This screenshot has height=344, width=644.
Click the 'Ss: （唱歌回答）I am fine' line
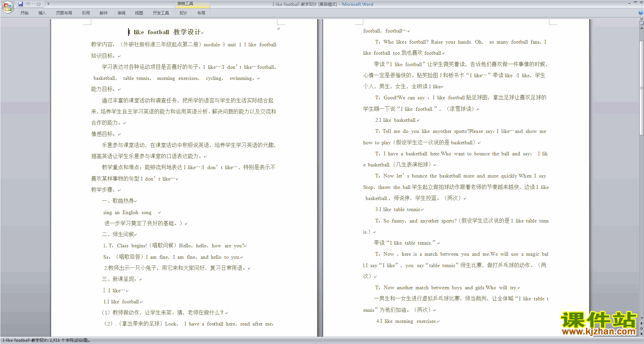tap(171, 257)
